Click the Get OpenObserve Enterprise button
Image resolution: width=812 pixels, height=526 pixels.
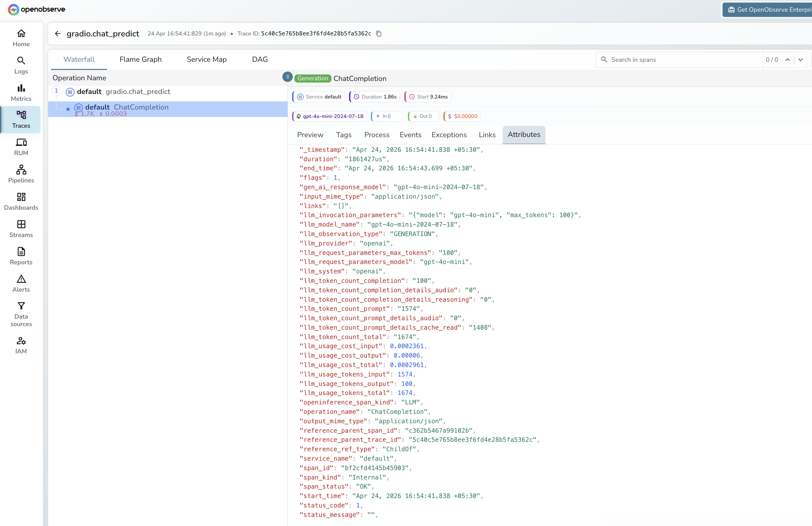tap(767, 9)
